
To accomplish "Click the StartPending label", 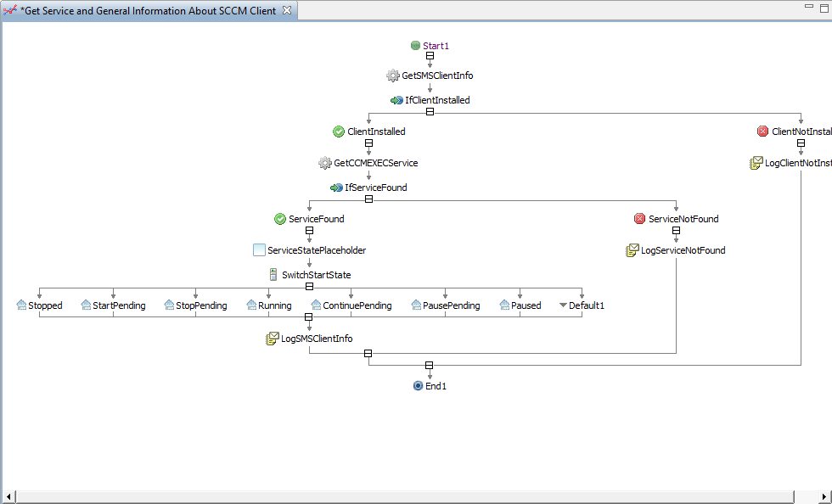I will click(119, 305).
